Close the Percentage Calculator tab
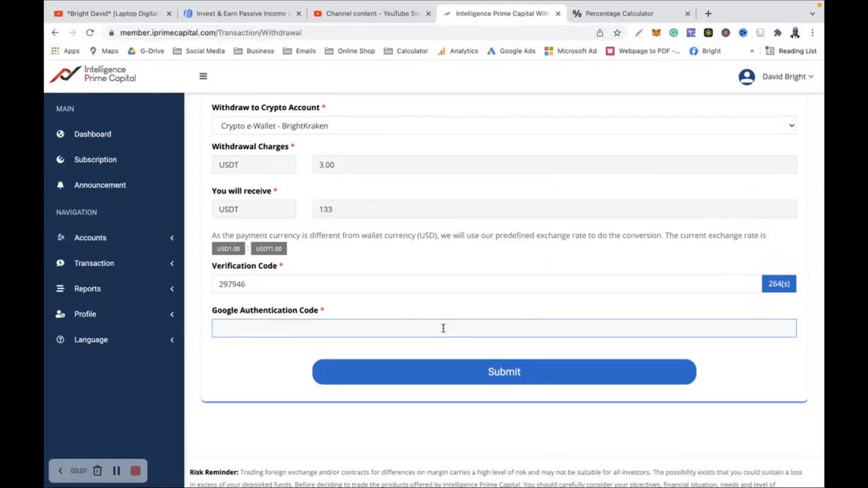The width and height of the screenshot is (868, 488). 687,14
